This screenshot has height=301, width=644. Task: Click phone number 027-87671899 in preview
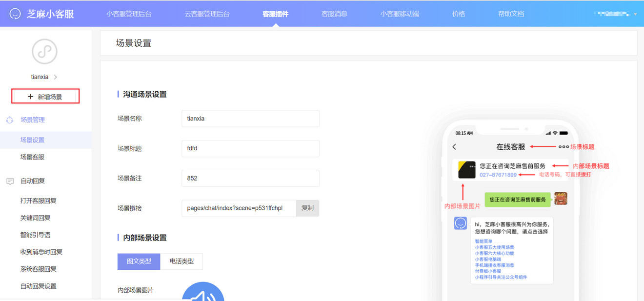498,175
